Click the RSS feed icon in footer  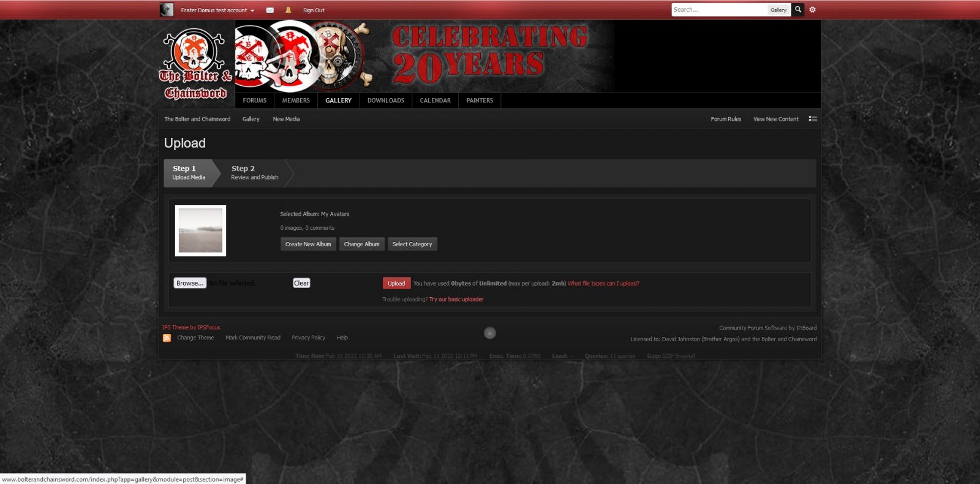click(167, 338)
